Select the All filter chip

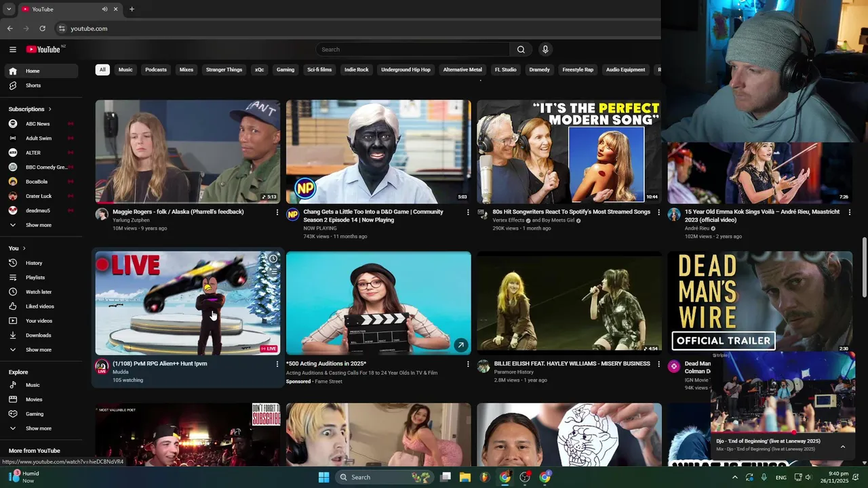pyautogui.click(x=102, y=70)
